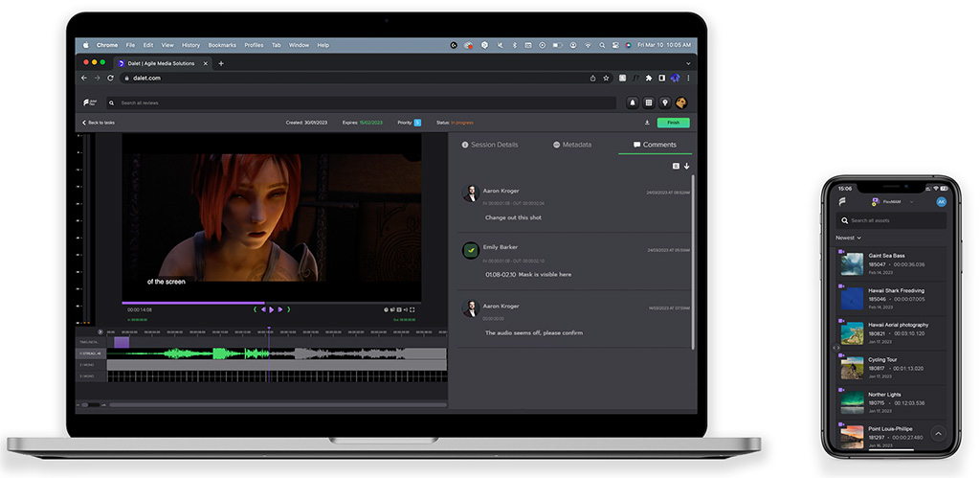Set mark-in with the green left bracket

click(x=255, y=309)
